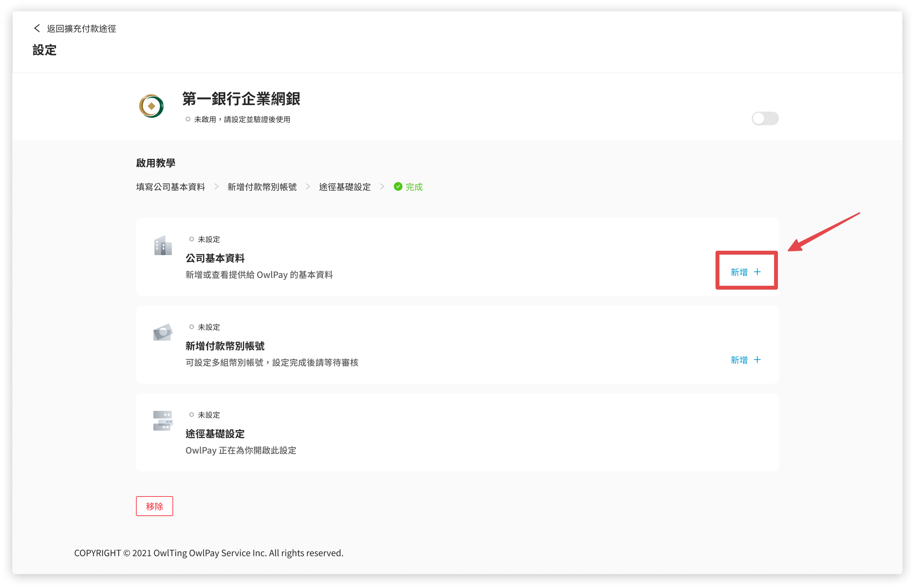Select 填寫公司基本資料 tutorial step
Screen dimensions: 915x588
point(171,187)
